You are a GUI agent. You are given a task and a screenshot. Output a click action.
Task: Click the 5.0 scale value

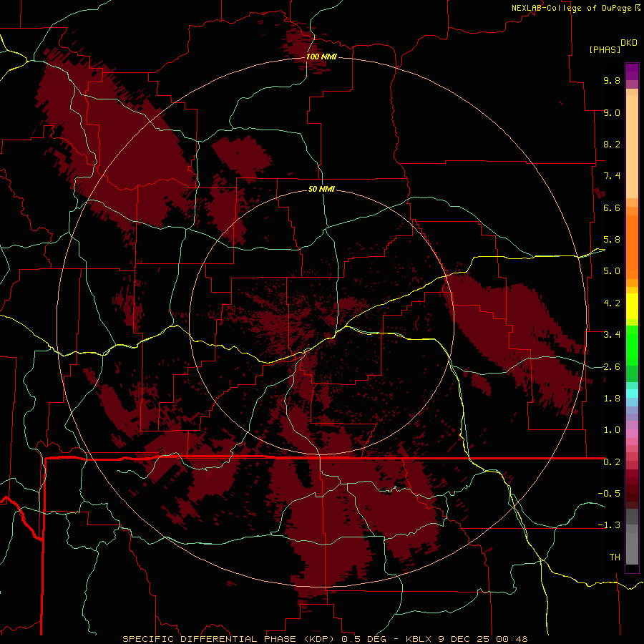pyautogui.click(x=612, y=271)
